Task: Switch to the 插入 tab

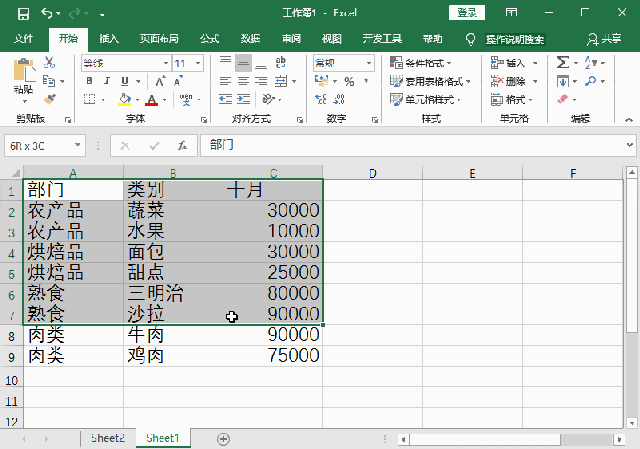Action: pyautogui.click(x=109, y=39)
